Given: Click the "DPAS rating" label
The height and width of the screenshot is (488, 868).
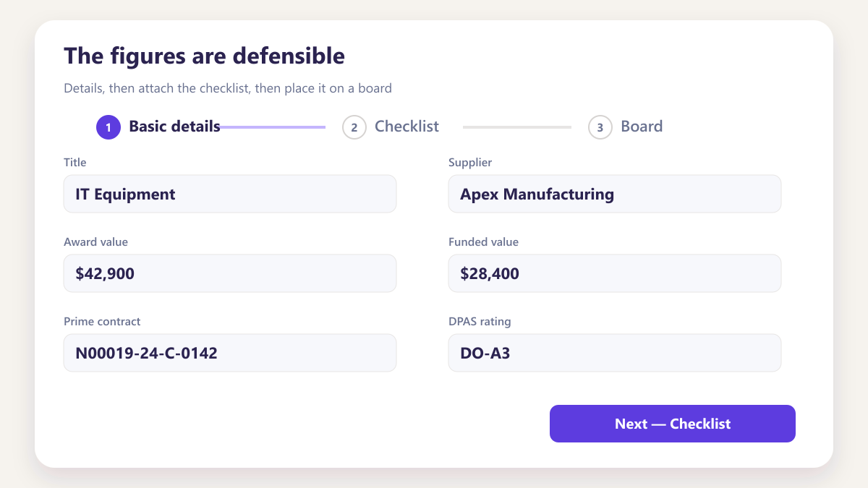Looking at the screenshot, I should tap(480, 322).
